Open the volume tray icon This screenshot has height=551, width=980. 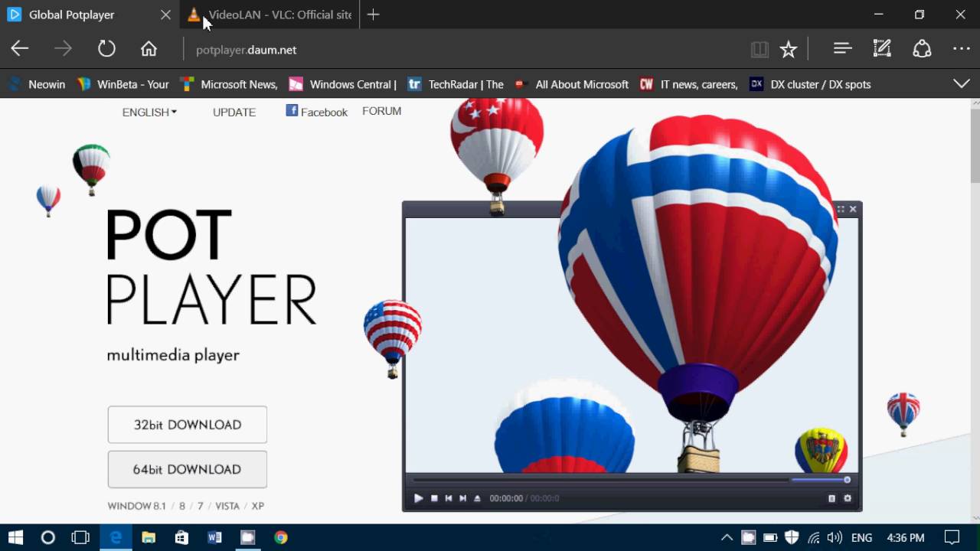tap(835, 537)
